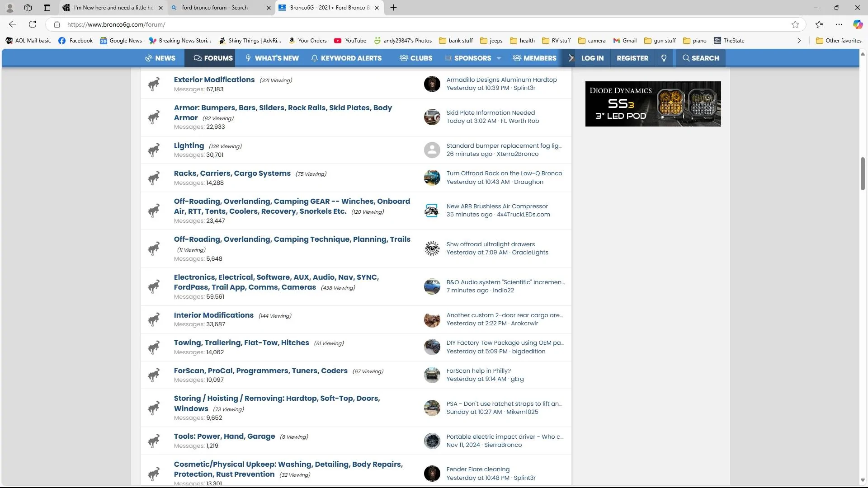The height and width of the screenshot is (488, 868).
Task: Open the What's New menu item
Action: coord(272,58)
